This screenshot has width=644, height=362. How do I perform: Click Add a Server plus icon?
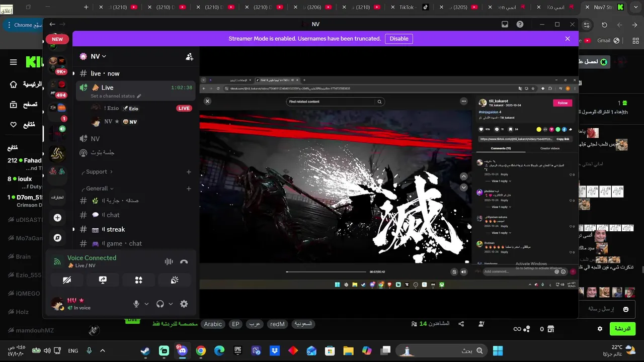pyautogui.click(x=57, y=218)
